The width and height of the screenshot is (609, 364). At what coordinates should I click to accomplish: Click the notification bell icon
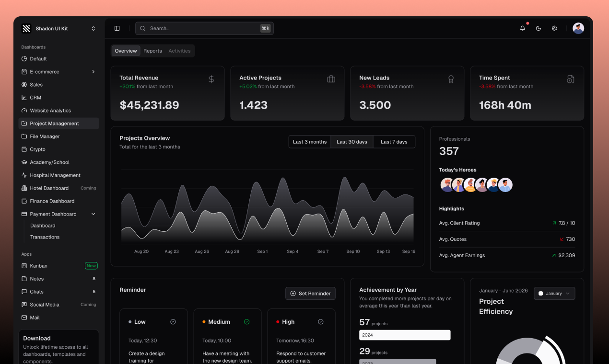(x=522, y=28)
